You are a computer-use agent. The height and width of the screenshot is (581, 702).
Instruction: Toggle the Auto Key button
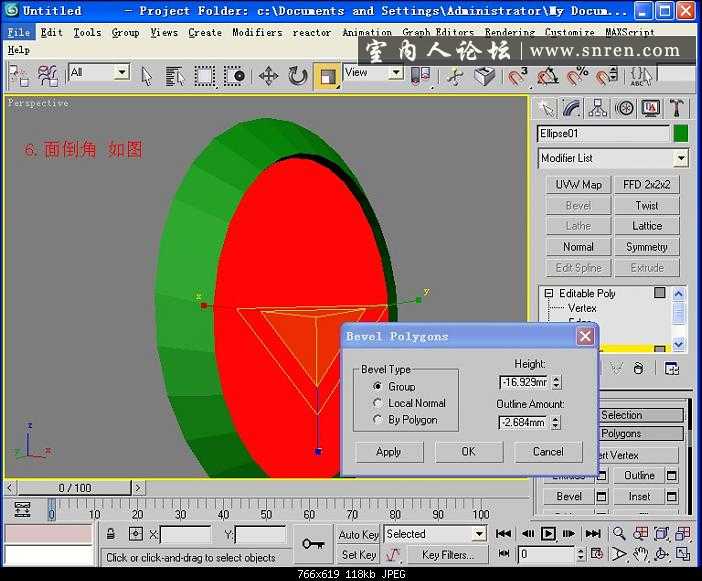[359, 534]
